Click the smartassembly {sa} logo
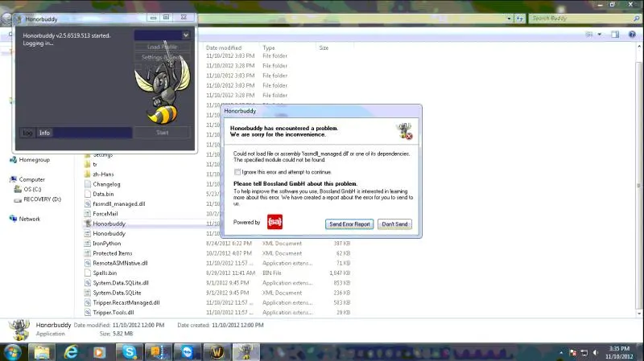This screenshot has height=361, width=644. click(x=275, y=222)
